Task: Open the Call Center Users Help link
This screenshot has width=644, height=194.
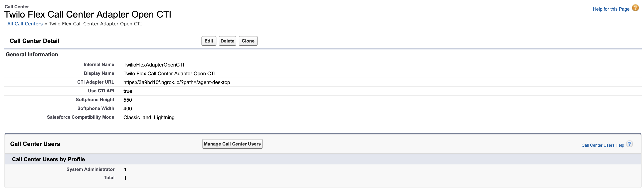Action: (602, 145)
